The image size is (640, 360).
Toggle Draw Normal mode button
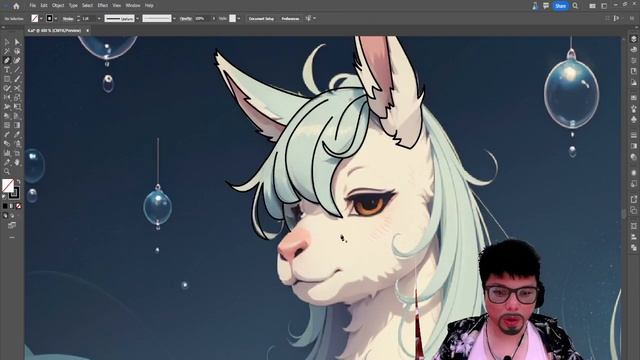tap(5, 216)
